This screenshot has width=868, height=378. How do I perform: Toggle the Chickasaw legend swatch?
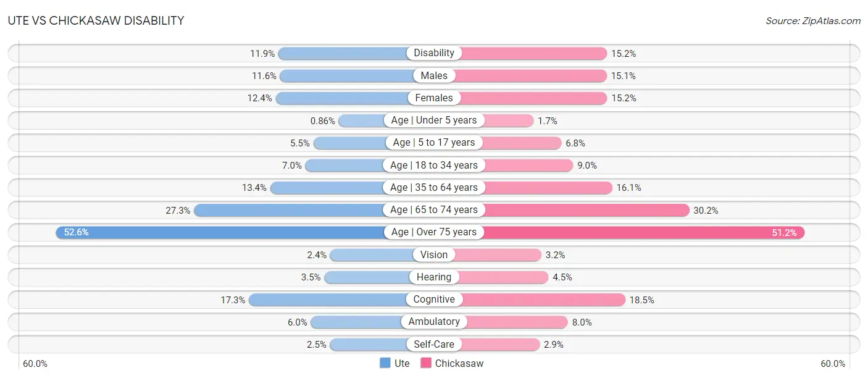pos(426,363)
